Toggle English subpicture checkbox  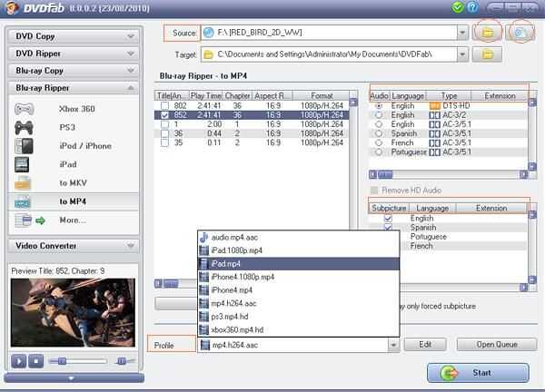(x=388, y=219)
